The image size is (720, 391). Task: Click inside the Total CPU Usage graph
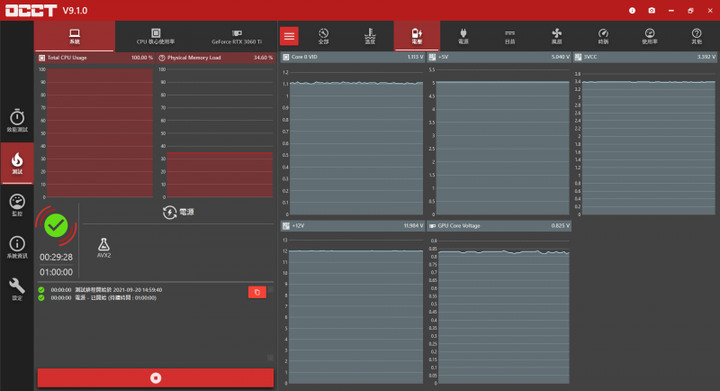pyautogui.click(x=100, y=133)
